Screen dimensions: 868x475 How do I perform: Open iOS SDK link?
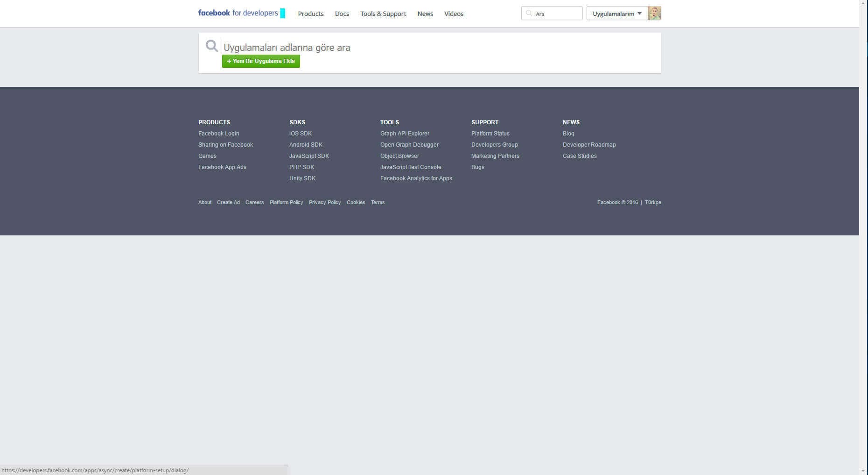(x=301, y=134)
